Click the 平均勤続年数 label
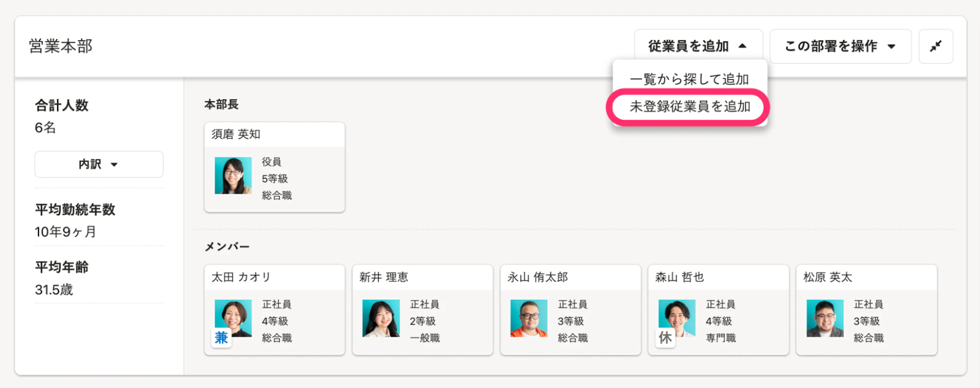 pos(75,209)
